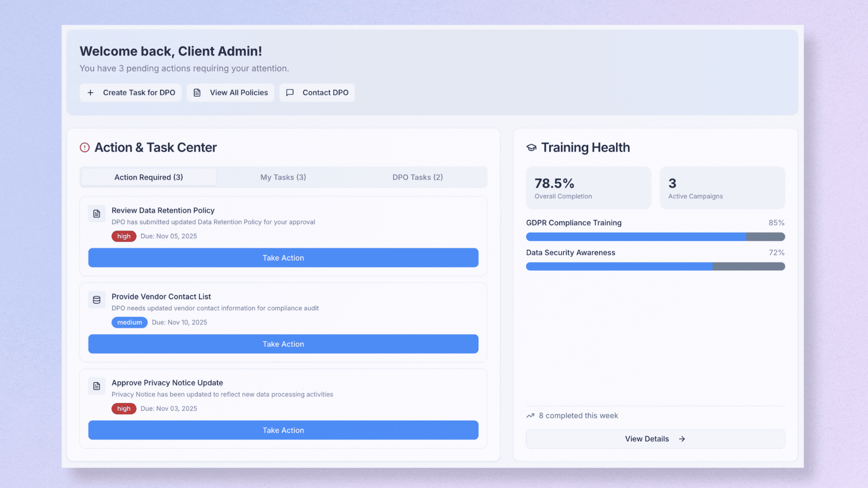Take Action on Provide Vendor Contact List
Viewport: 868px width, 488px height.
coord(283,344)
